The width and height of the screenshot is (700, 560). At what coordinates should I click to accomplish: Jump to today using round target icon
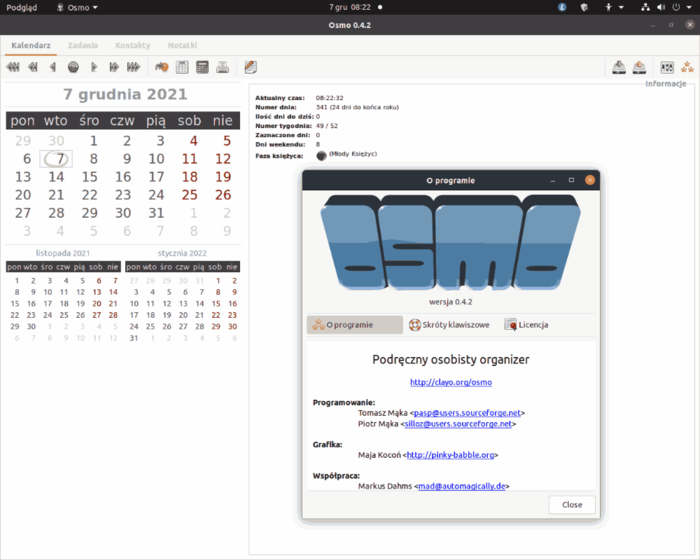click(x=73, y=67)
